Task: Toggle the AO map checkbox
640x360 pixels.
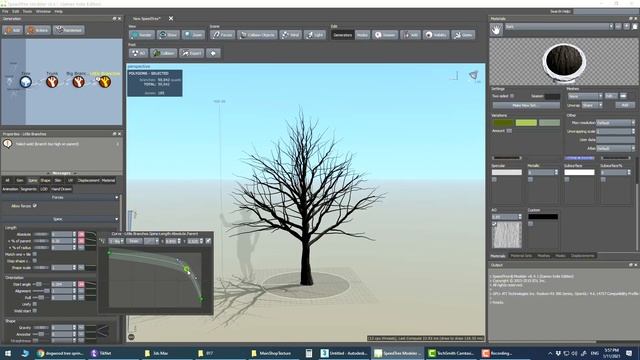Action: coord(494,224)
